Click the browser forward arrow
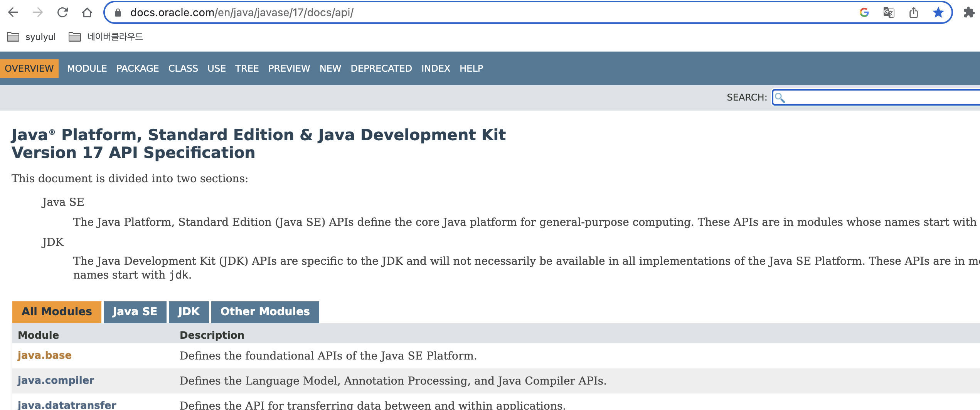The image size is (980, 410). [37, 13]
